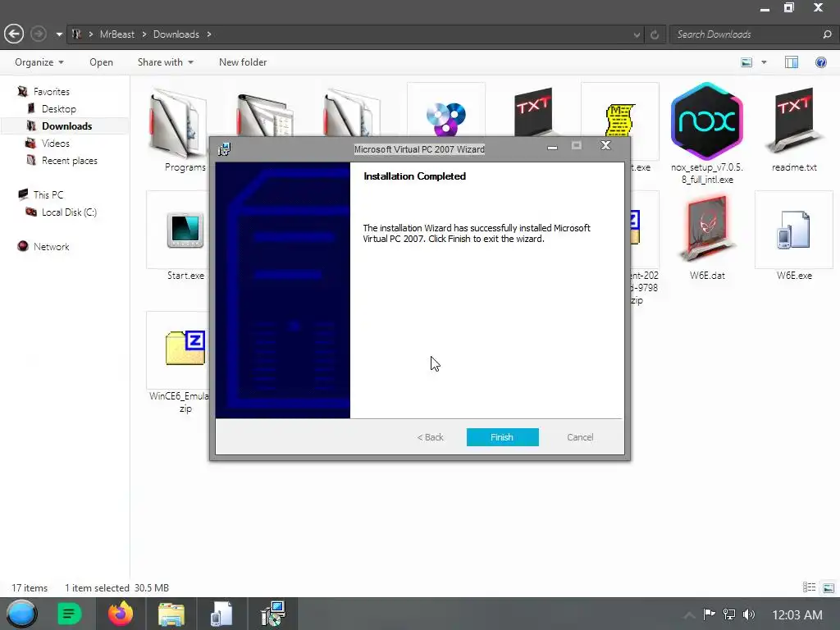Refresh the Downloads folder view
This screenshot has width=840, height=630.
coord(654,34)
